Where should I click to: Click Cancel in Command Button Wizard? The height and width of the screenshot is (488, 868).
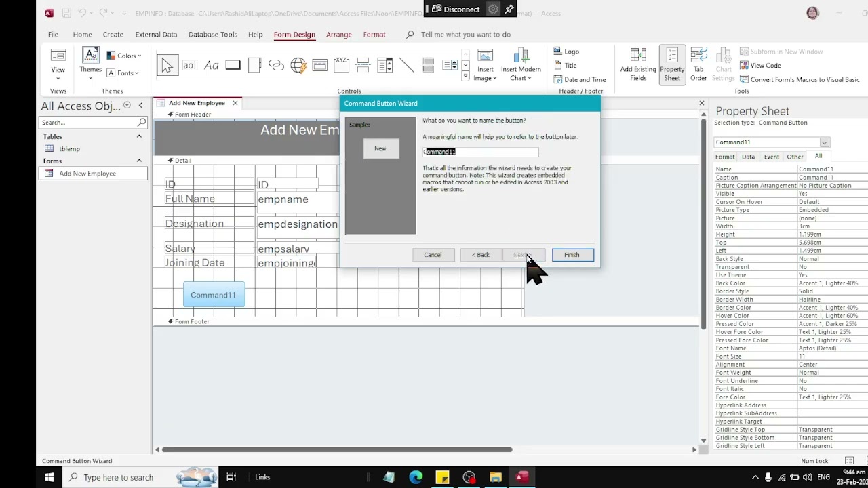[433, 255]
